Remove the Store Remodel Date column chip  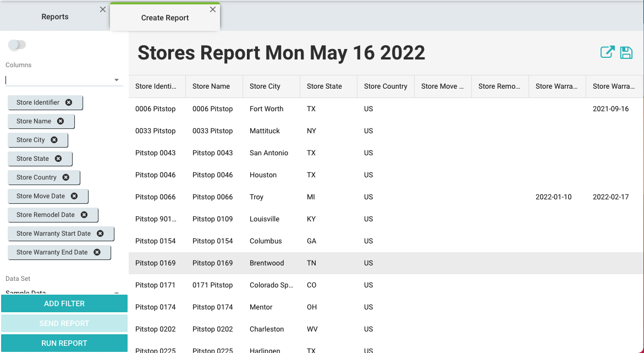pos(83,215)
